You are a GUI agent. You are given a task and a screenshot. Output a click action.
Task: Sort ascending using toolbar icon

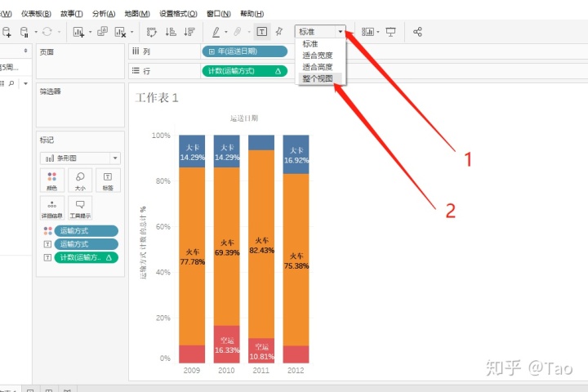(x=171, y=32)
